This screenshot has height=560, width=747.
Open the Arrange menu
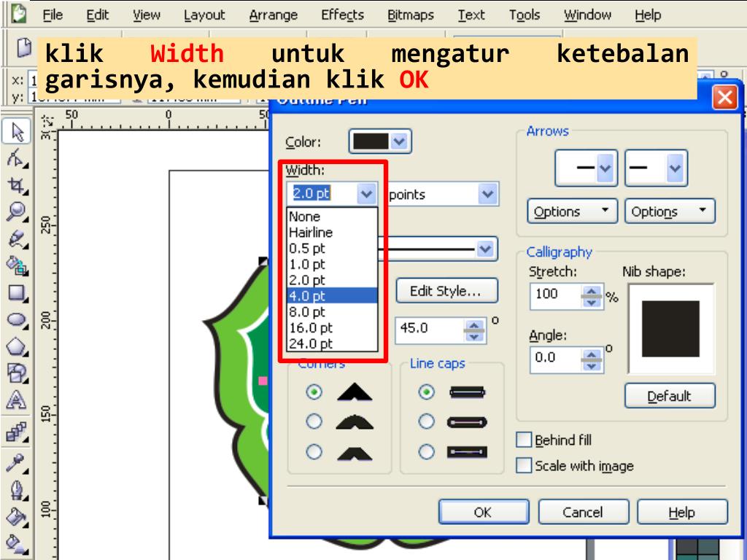click(274, 15)
